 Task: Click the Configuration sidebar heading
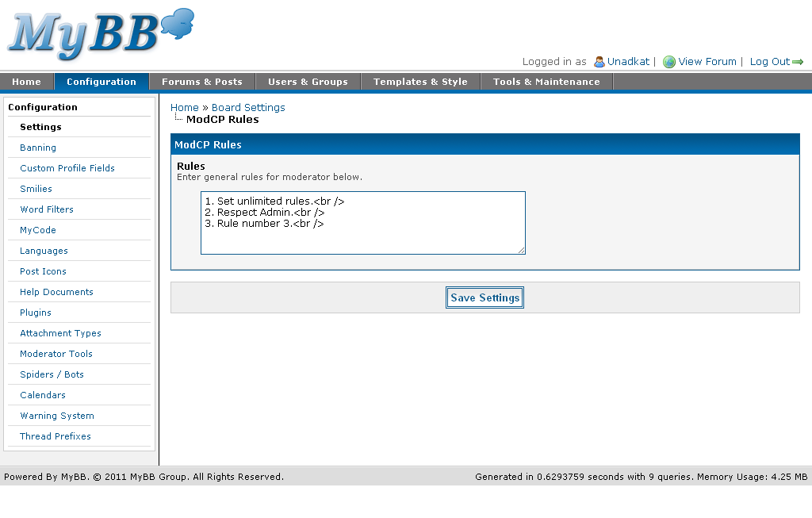pos(43,107)
